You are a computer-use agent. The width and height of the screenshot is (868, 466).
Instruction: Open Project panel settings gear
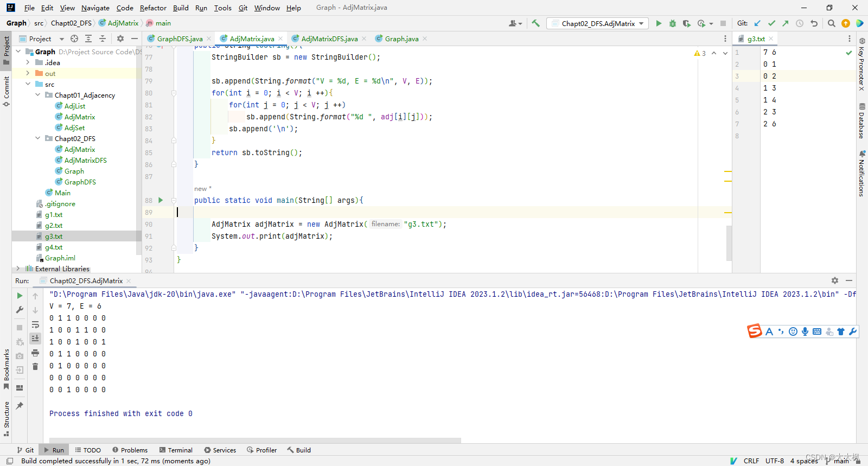pyautogui.click(x=120, y=39)
